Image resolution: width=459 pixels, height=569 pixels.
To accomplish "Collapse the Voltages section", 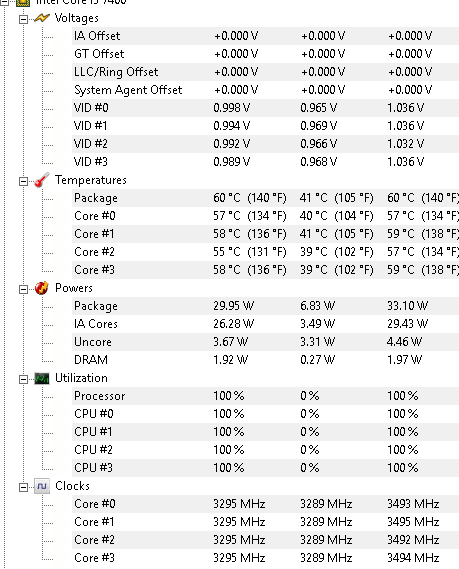I will (x=23, y=19).
